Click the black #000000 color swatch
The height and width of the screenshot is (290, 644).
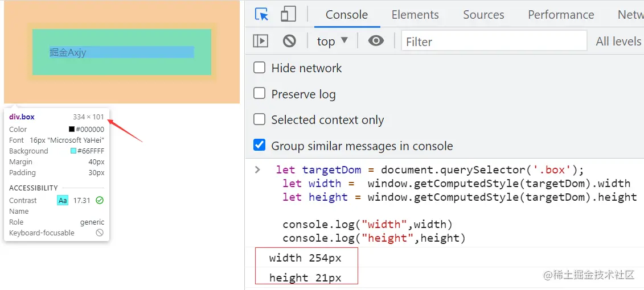[72, 129]
